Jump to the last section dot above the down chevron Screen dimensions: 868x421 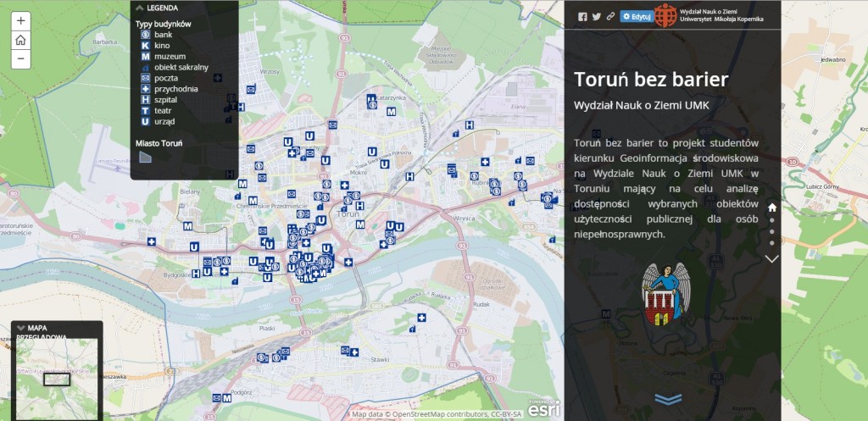(772, 243)
